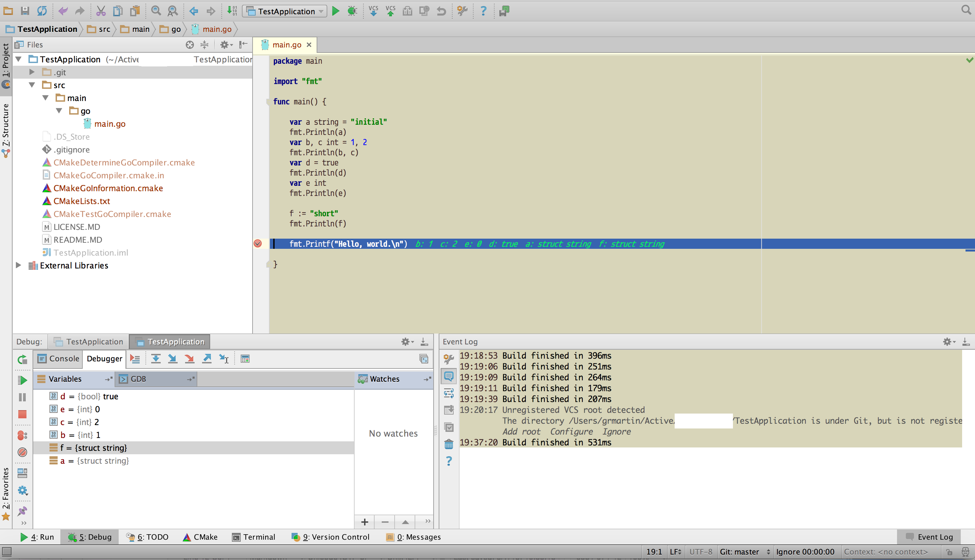This screenshot has height=560, width=975.
Task: Click the Debug bug icon in toolbar
Action: pos(352,11)
